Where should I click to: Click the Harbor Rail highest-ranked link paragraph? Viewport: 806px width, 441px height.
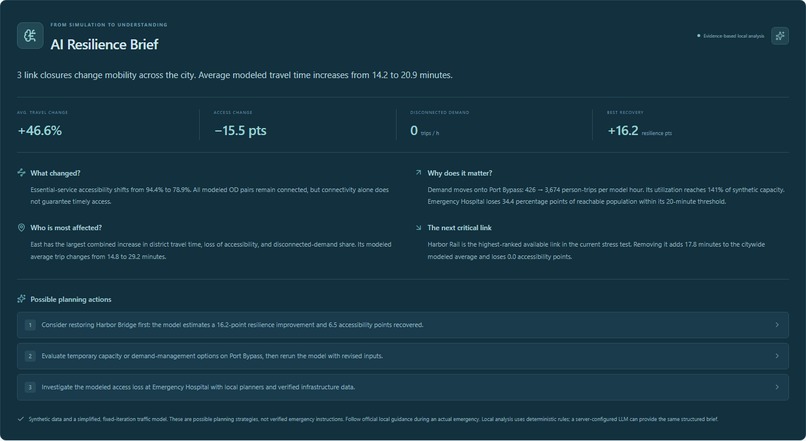tap(596, 250)
